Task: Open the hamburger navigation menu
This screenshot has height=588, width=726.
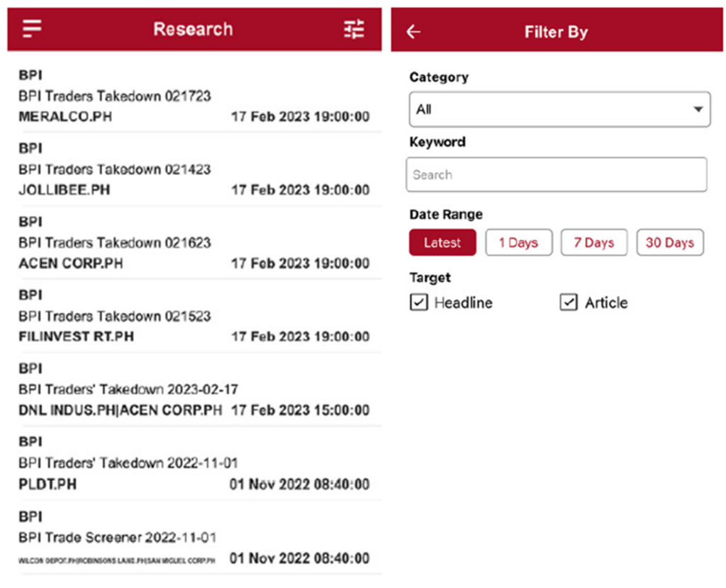Action: pos(31,28)
